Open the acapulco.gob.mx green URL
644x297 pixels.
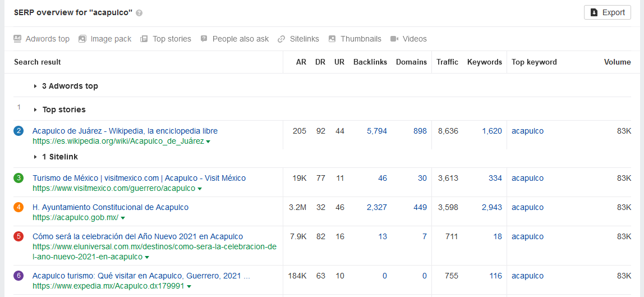[x=76, y=218]
